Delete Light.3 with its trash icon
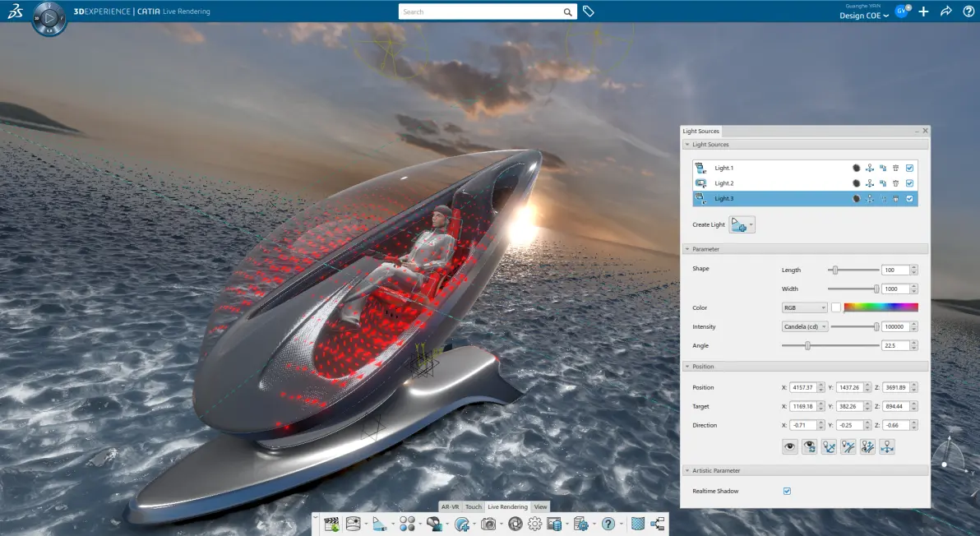 pyautogui.click(x=895, y=199)
